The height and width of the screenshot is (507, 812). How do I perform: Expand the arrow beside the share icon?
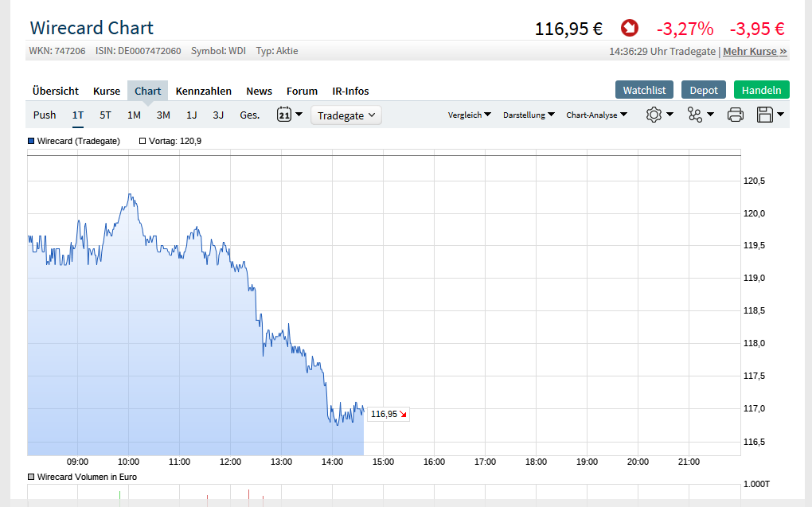[x=710, y=115]
